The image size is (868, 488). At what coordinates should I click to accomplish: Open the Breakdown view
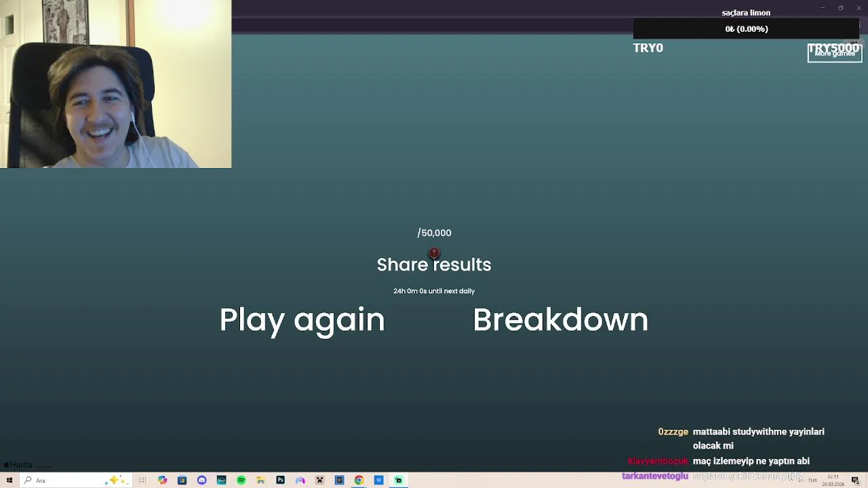[x=560, y=320]
